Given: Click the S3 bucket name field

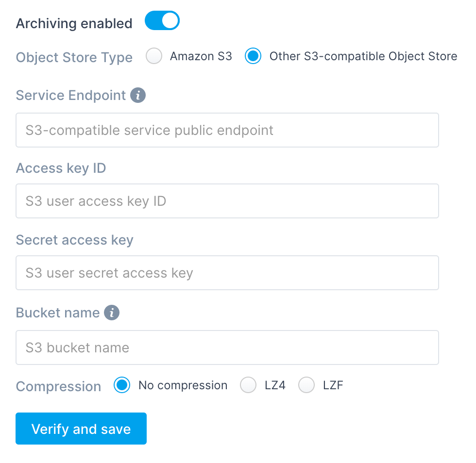Looking at the screenshot, I should [227, 347].
